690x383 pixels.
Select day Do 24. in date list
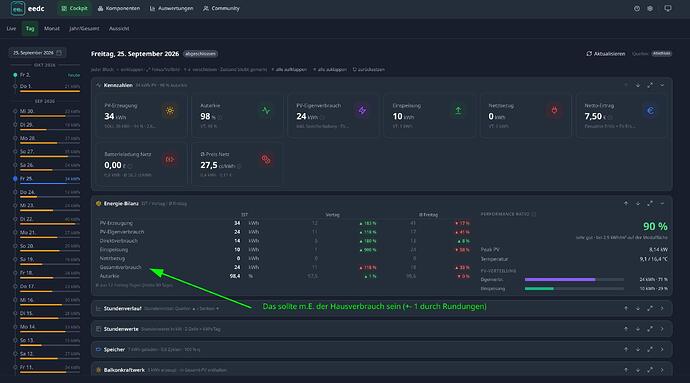coord(47,192)
